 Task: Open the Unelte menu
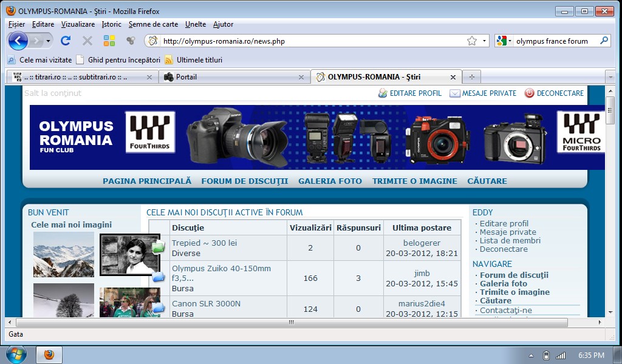(196, 24)
